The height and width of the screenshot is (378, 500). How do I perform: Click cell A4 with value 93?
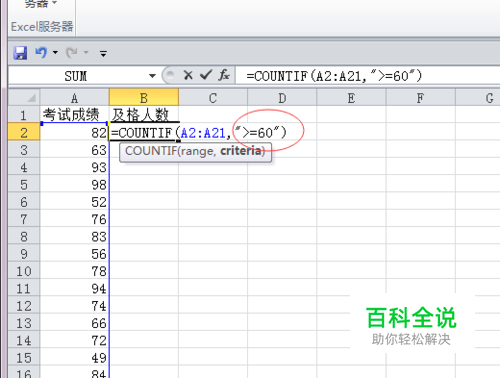pos(74,167)
